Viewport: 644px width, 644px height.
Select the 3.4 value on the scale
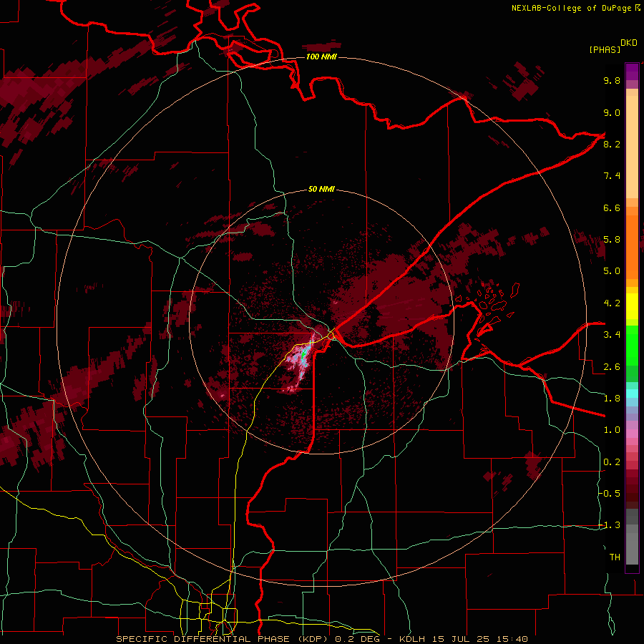click(x=612, y=335)
